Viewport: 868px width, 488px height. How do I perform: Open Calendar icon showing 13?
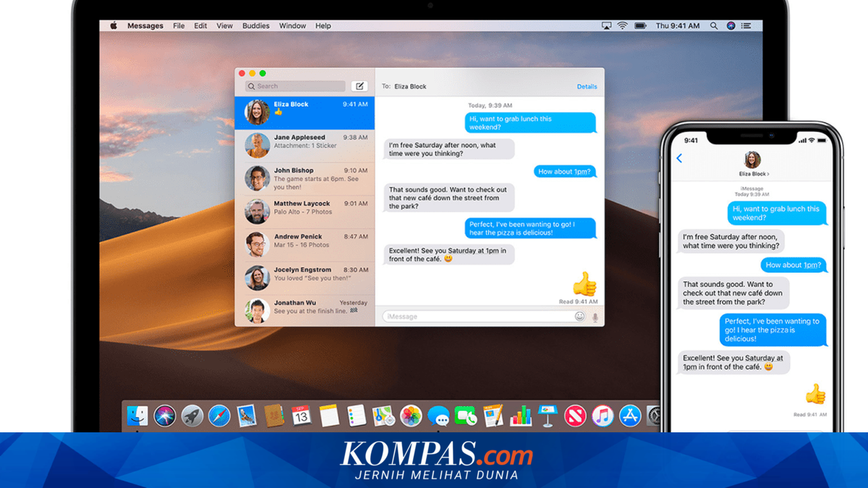[302, 416]
